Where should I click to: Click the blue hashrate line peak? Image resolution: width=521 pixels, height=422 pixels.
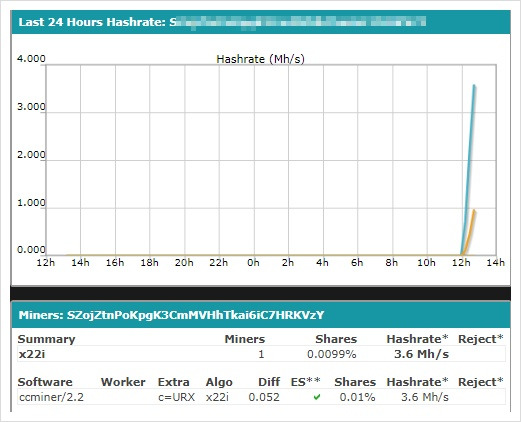coord(474,86)
